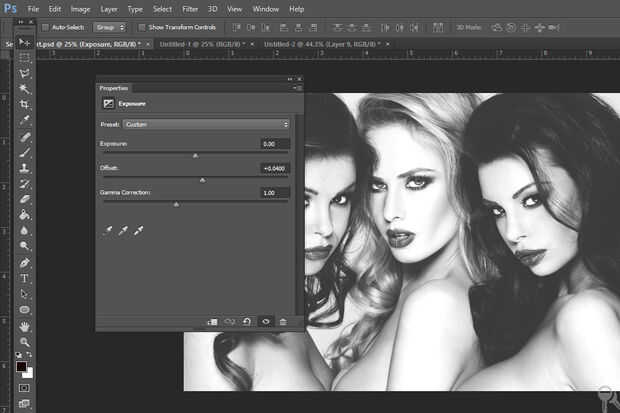
Task: Open the Preset dropdown showing Custom
Action: 206,124
